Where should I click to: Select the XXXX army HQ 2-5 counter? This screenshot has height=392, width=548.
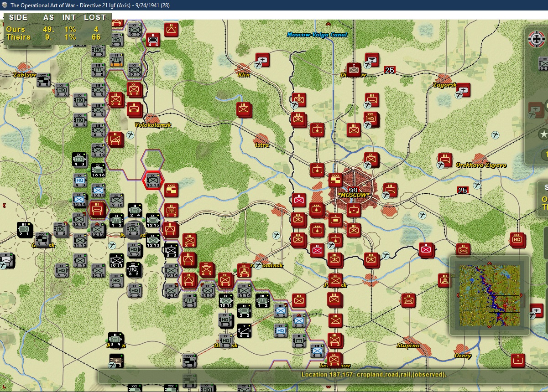[189, 361]
